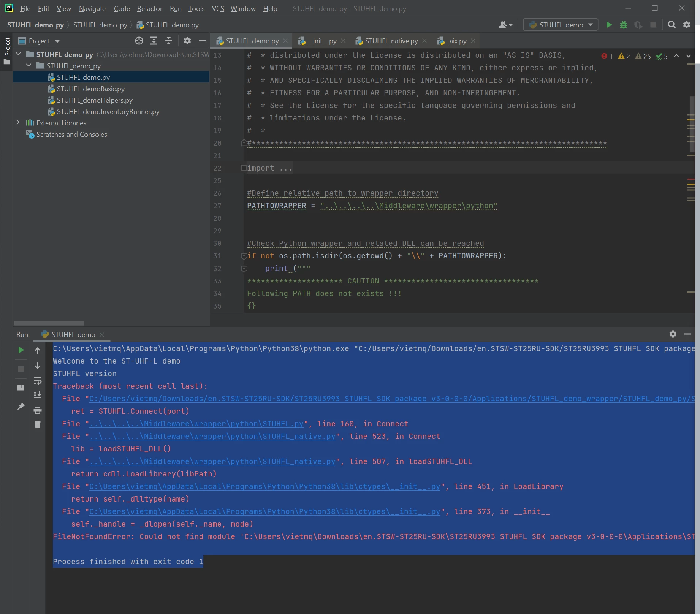Collapse the print block fold at line 32
Viewport: 700px width, 614px height.
(244, 268)
